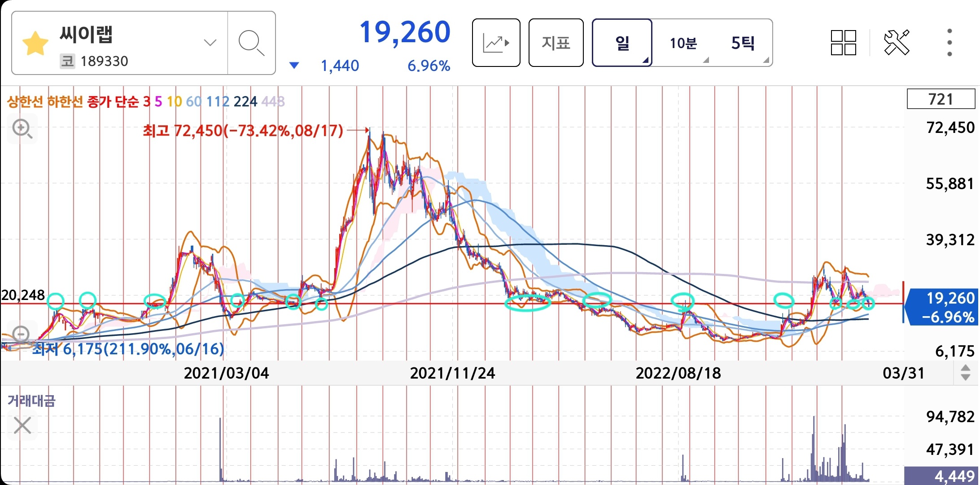Click the 47,391 volume axis label
Viewport: 980px width, 485px height.
(x=950, y=450)
